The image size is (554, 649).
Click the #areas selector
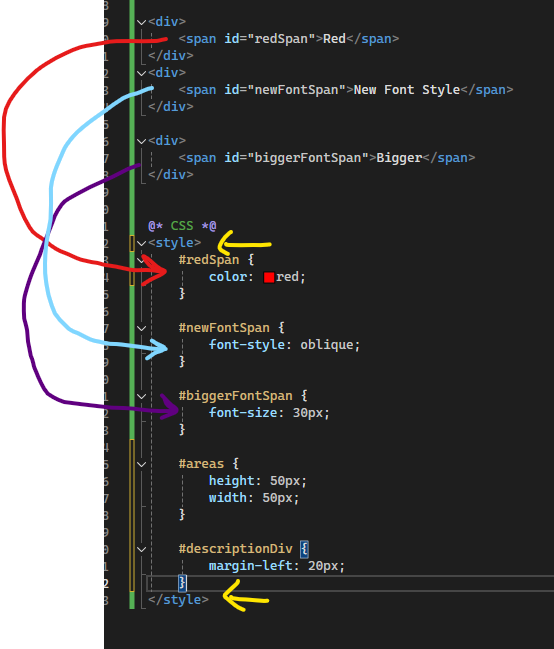(201, 464)
